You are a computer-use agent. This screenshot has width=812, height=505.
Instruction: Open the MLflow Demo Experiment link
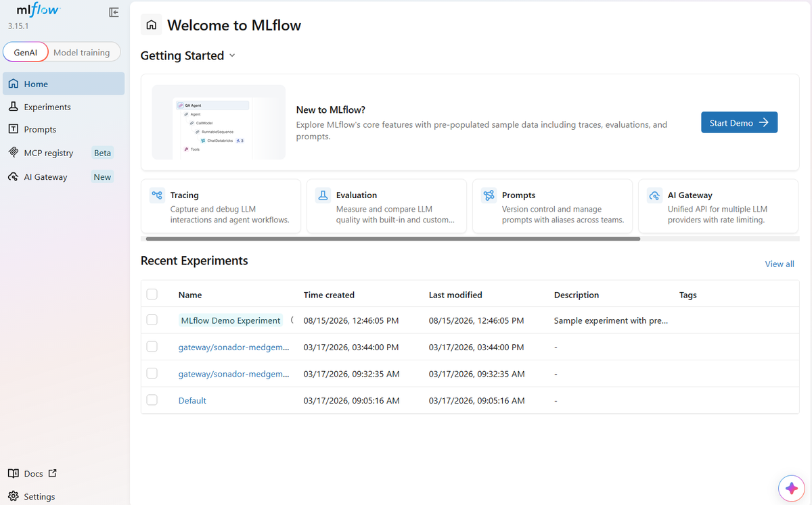coord(230,320)
